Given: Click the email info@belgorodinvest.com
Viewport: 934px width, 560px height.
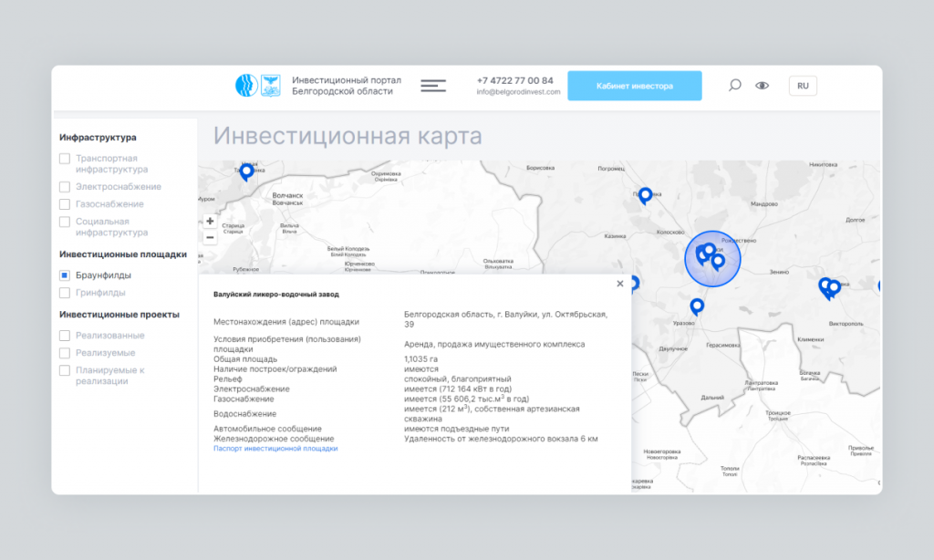Looking at the screenshot, I should (x=518, y=92).
